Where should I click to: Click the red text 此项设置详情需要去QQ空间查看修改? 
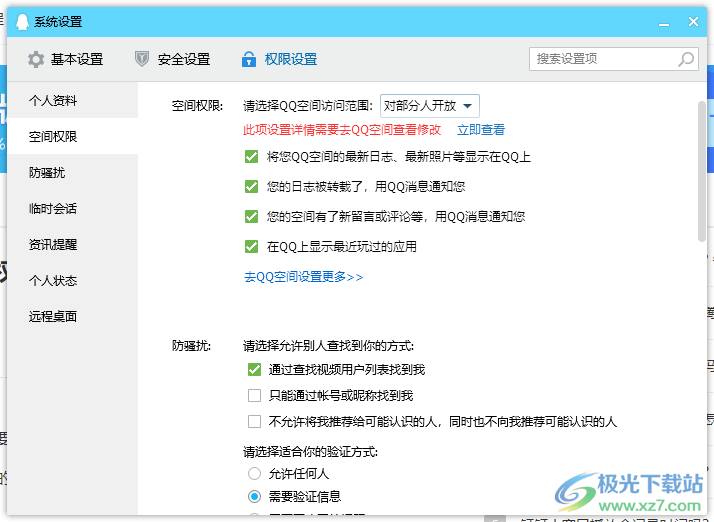click(342, 130)
